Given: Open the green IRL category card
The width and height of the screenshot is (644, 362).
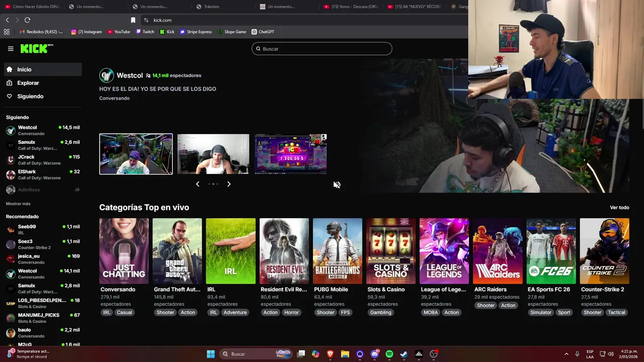Looking at the screenshot, I should [230, 251].
